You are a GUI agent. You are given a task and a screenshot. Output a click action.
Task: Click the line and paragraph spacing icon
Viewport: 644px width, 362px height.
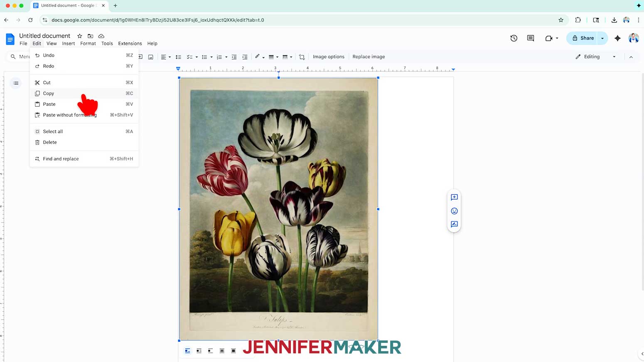click(178, 57)
